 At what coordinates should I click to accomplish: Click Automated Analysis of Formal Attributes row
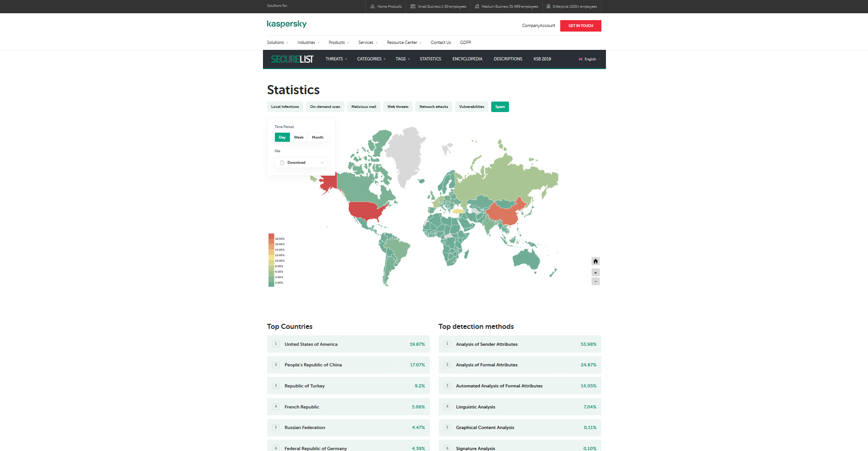pos(520,386)
